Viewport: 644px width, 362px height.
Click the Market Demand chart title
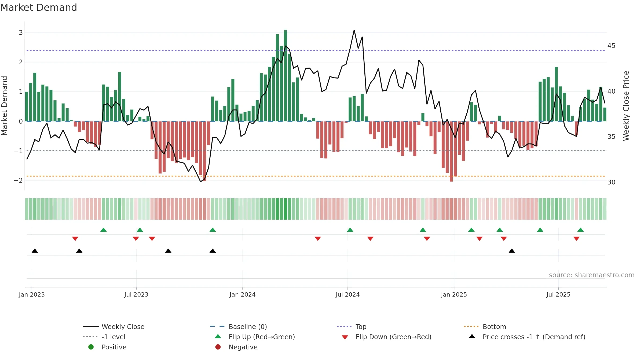[39, 8]
